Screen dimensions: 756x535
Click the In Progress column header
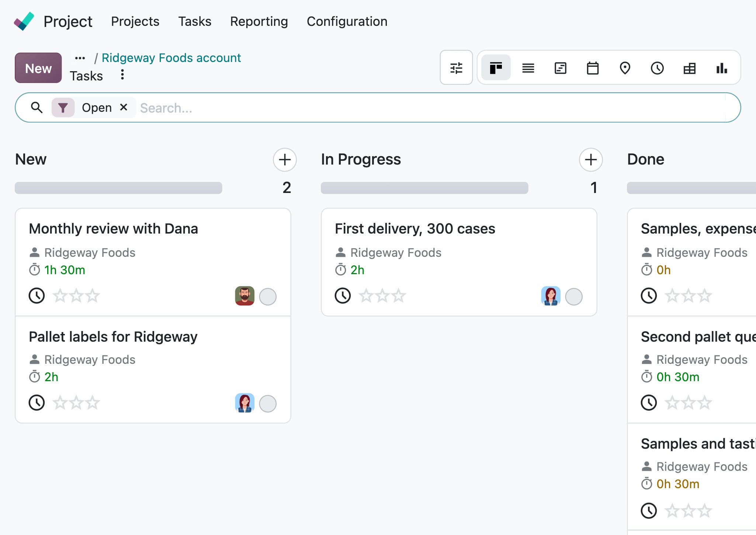pos(361,159)
